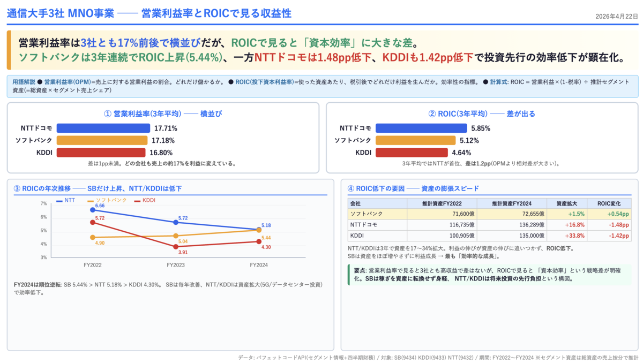Select the KDDI bar in ROIC average chart
The width and height of the screenshot is (643, 364).
click(x=412, y=153)
